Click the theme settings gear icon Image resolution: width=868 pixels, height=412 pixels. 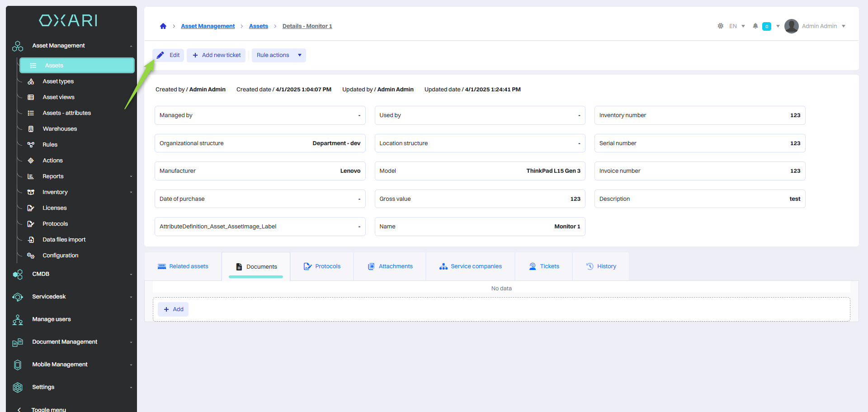click(x=720, y=26)
